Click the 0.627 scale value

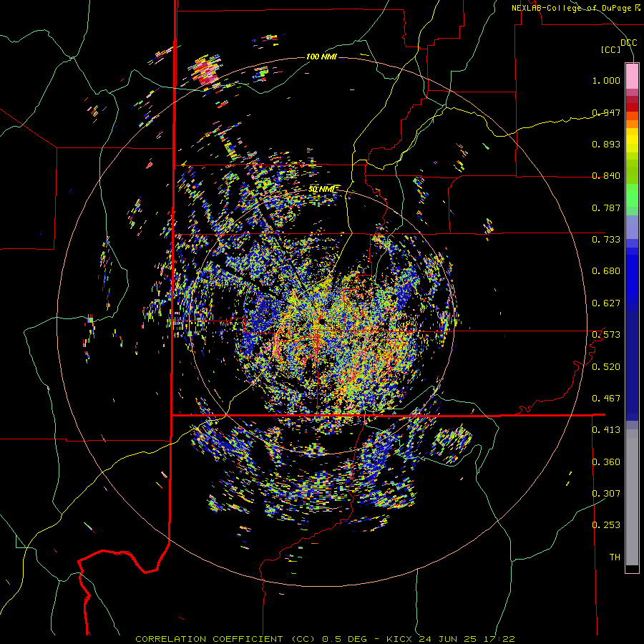[606, 303]
